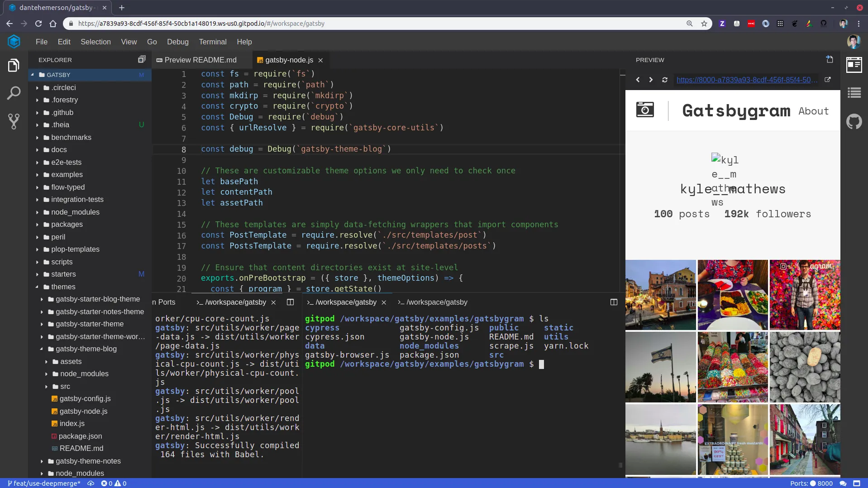Toggle the preview sidebar panel icon

coord(854,65)
